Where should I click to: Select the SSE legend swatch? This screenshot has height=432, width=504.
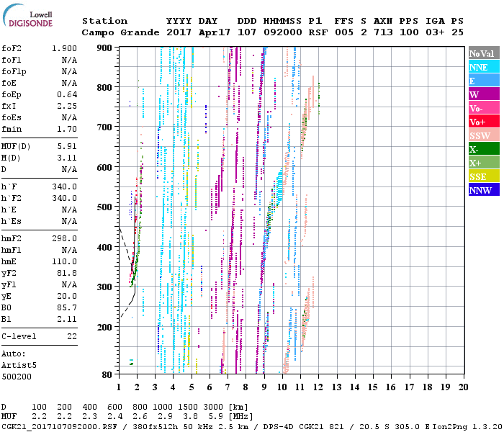484,176
